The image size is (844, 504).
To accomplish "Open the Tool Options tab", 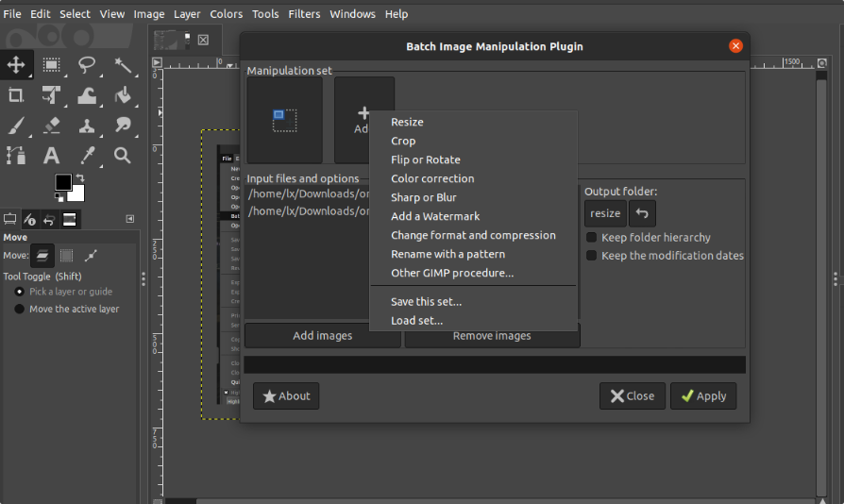I will pyautogui.click(x=9, y=219).
